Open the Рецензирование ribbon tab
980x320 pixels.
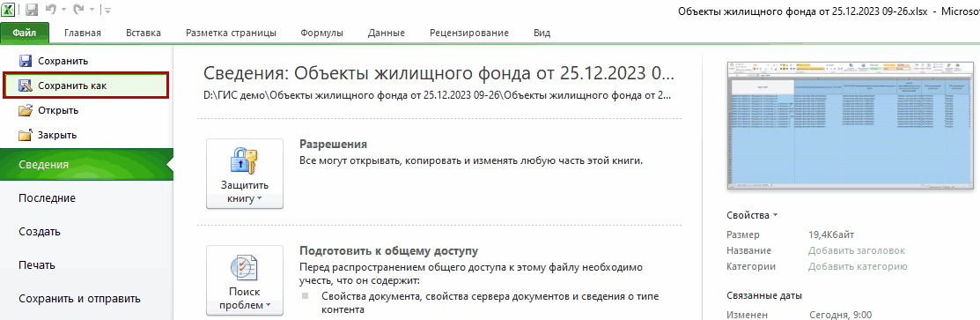click(x=468, y=33)
